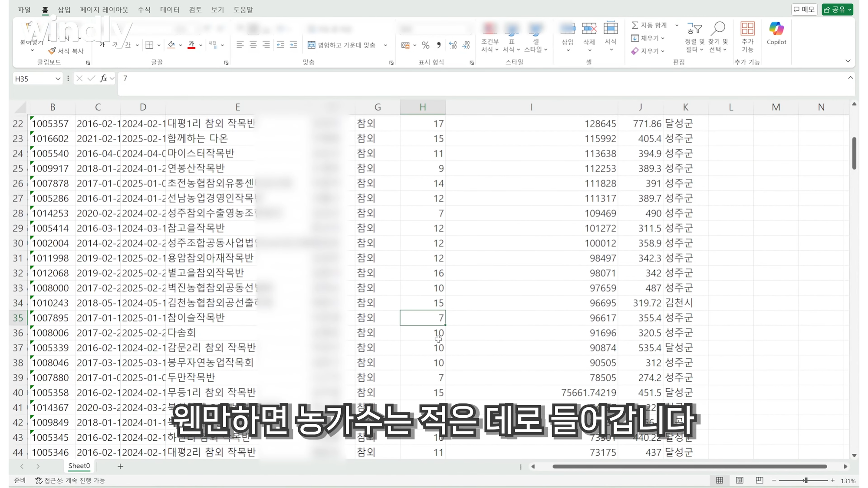
Task: Click the Format cells (서식) icon
Action: click(x=611, y=29)
